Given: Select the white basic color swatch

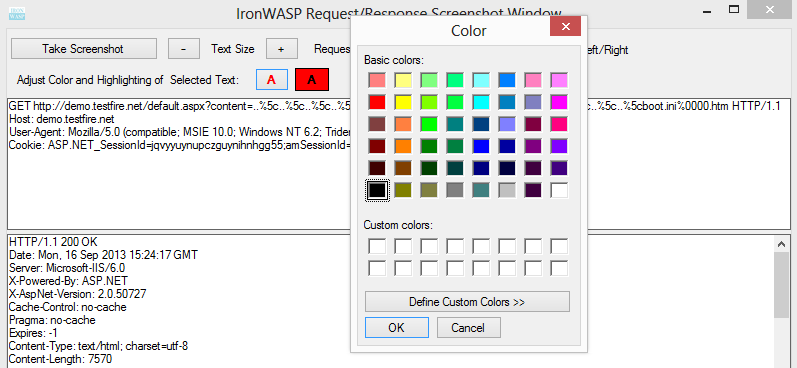Looking at the screenshot, I should (x=559, y=190).
